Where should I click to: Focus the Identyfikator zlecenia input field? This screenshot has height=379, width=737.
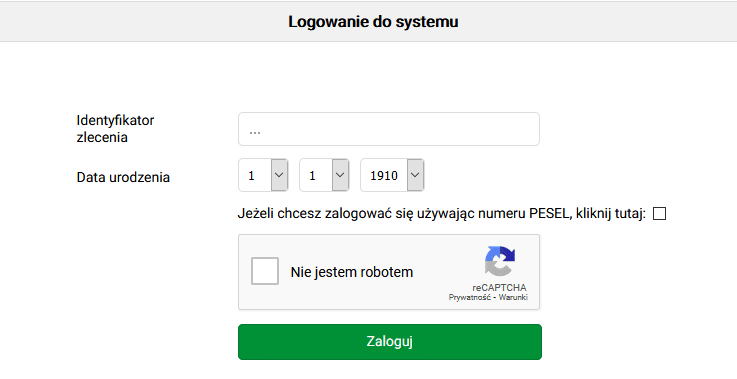click(x=389, y=129)
